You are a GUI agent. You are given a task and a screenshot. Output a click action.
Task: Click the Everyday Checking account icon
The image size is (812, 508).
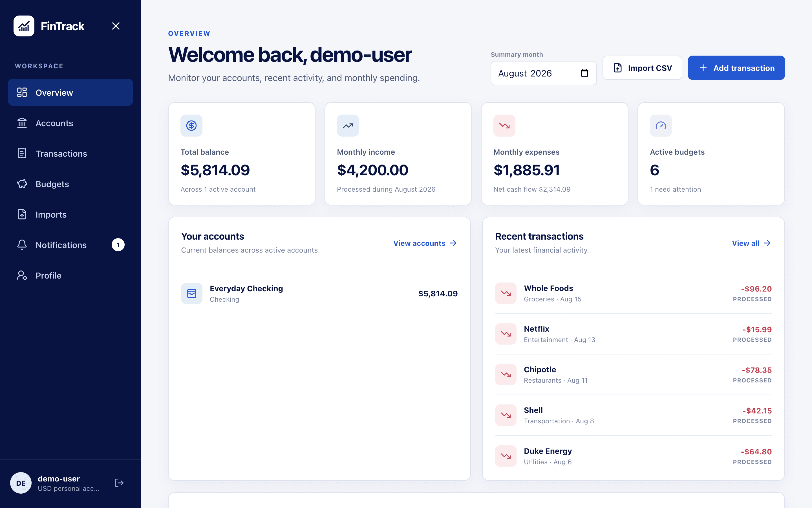click(192, 293)
